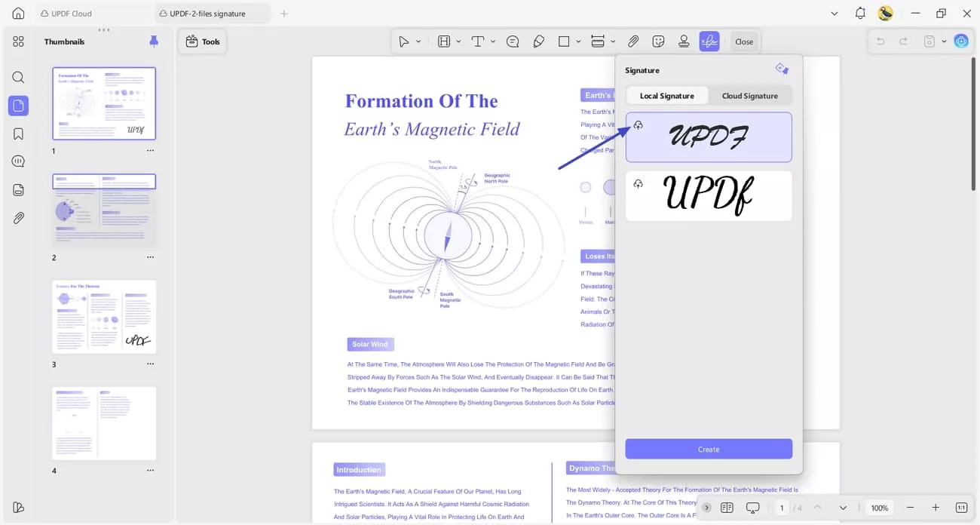Open the more options for page 3 thumbnail
This screenshot has height=525, width=980.
point(150,364)
